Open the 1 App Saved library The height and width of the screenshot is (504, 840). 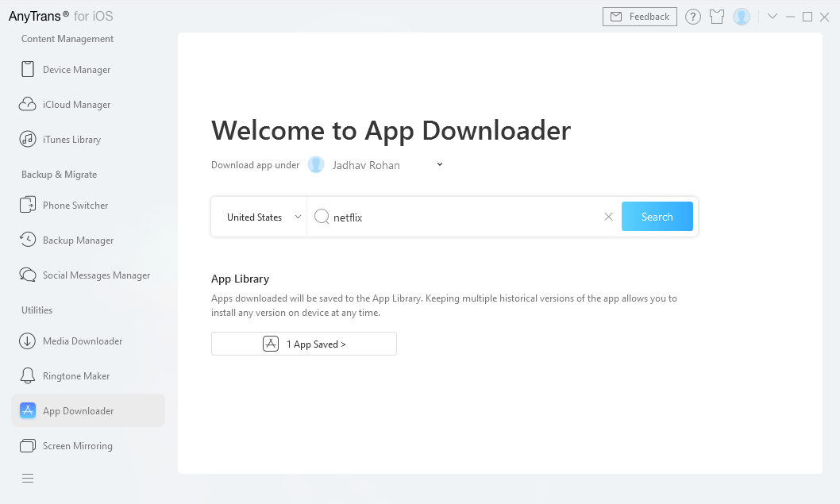pyautogui.click(x=304, y=344)
